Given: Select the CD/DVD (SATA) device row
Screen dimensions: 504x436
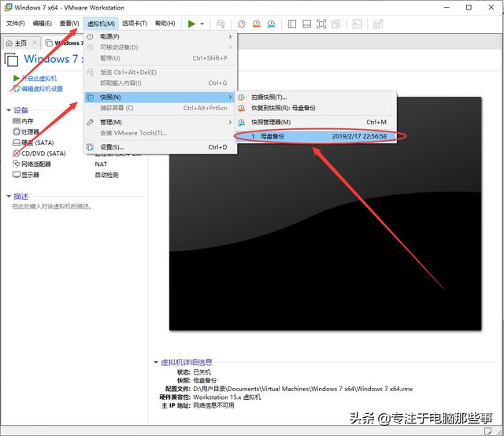Looking at the screenshot, I should (39, 153).
